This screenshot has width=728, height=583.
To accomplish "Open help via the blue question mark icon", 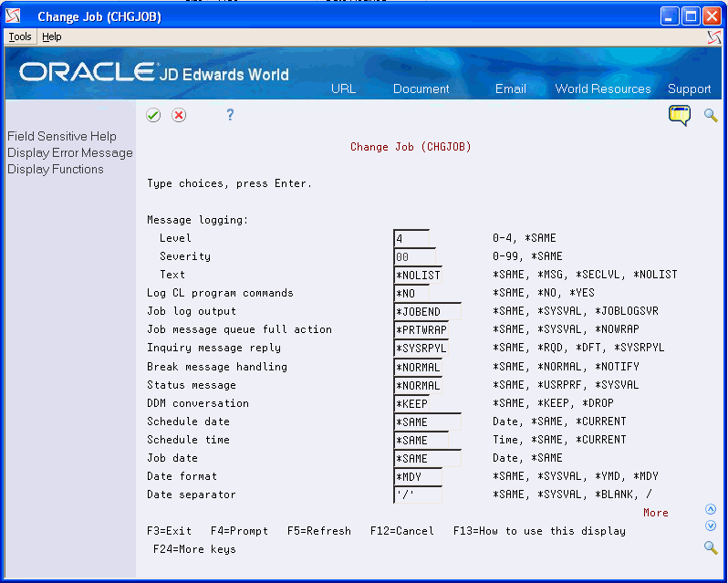I will pyautogui.click(x=230, y=115).
